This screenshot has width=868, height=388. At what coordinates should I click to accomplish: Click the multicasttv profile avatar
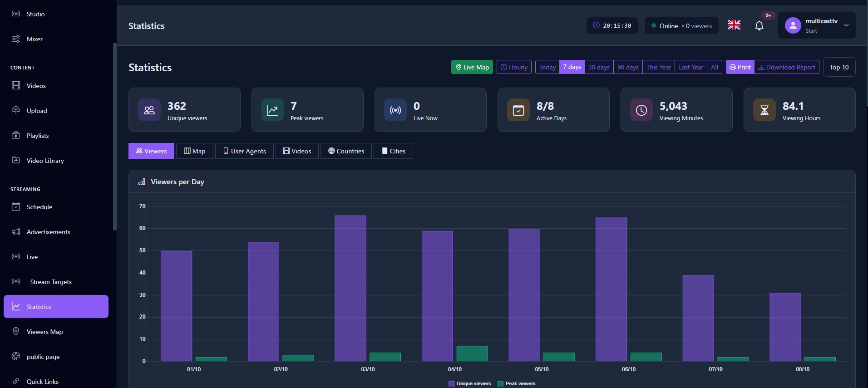793,25
